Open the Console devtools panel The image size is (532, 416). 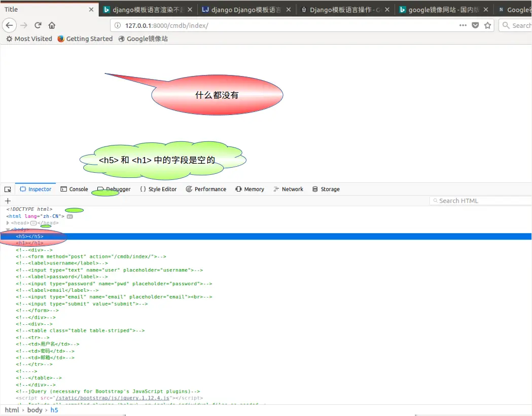[x=75, y=189]
